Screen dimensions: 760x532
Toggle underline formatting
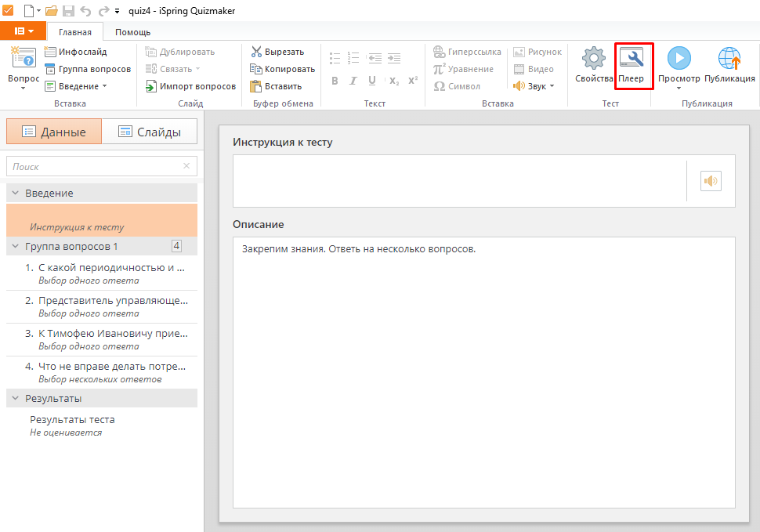pyautogui.click(x=371, y=81)
